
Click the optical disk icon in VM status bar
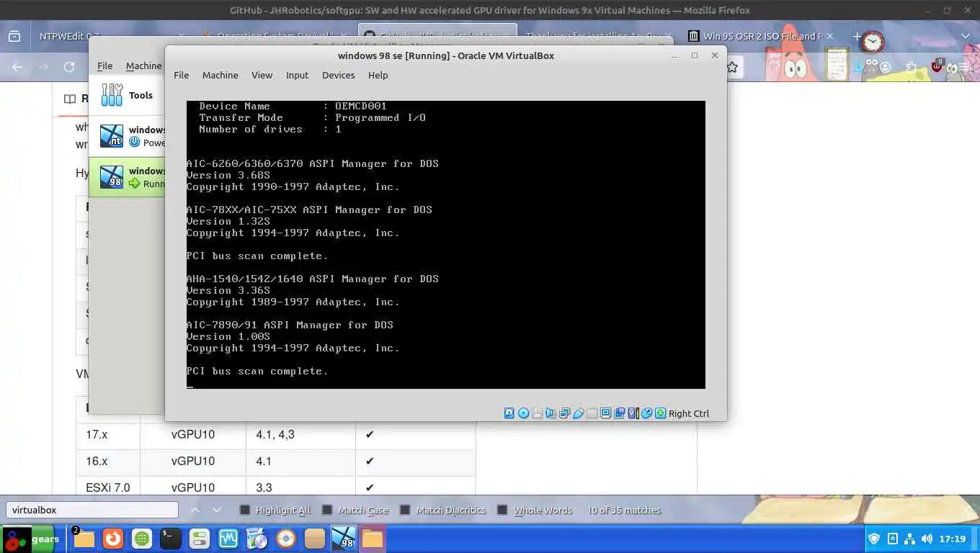click(x=524, y=413)
